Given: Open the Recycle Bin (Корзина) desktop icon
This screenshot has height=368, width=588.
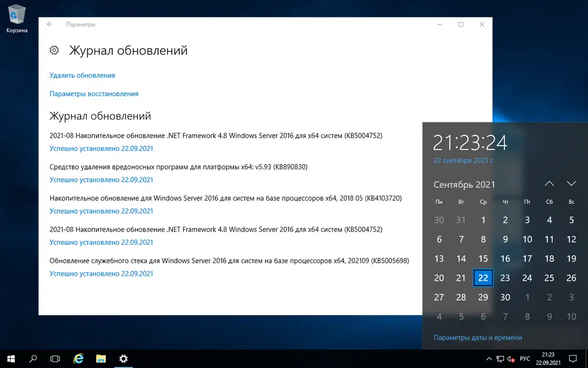Looking at the screenshot, I should [16, 19].
